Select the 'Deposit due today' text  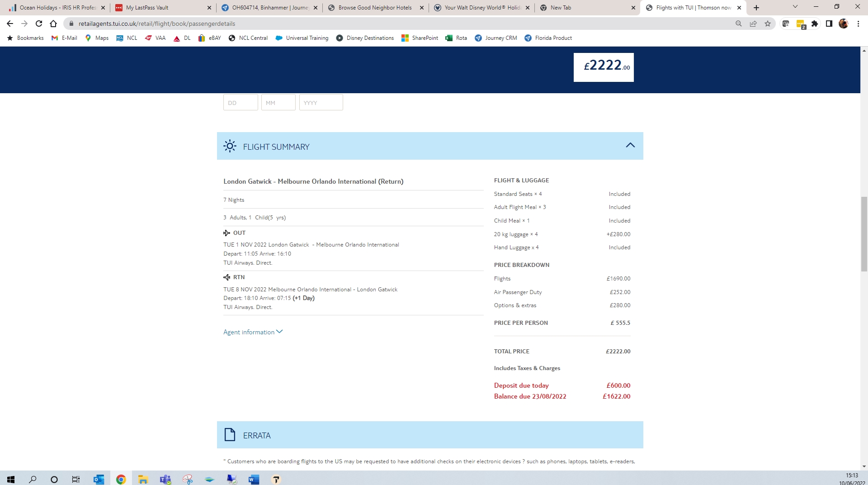[x=521, y=385]
